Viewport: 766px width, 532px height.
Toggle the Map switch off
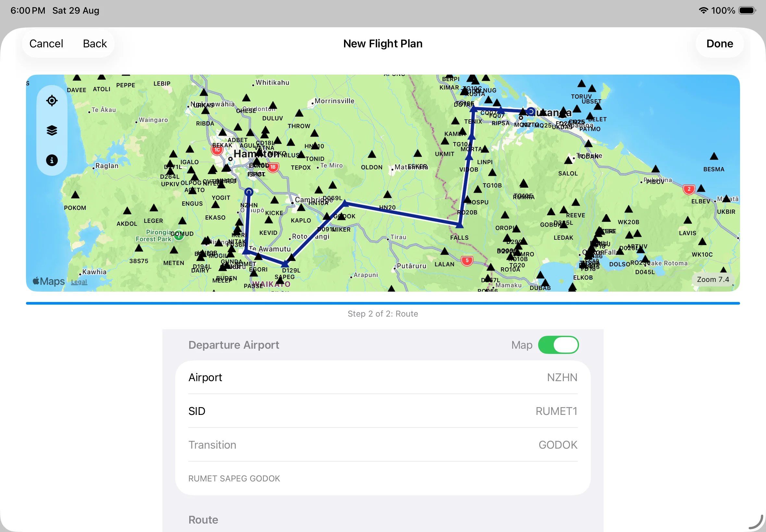(558, 345)
